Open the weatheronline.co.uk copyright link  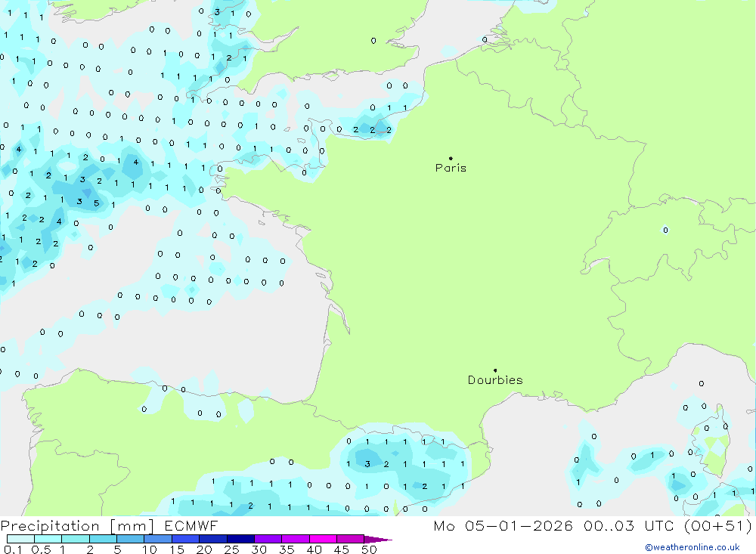pos(692,547)
